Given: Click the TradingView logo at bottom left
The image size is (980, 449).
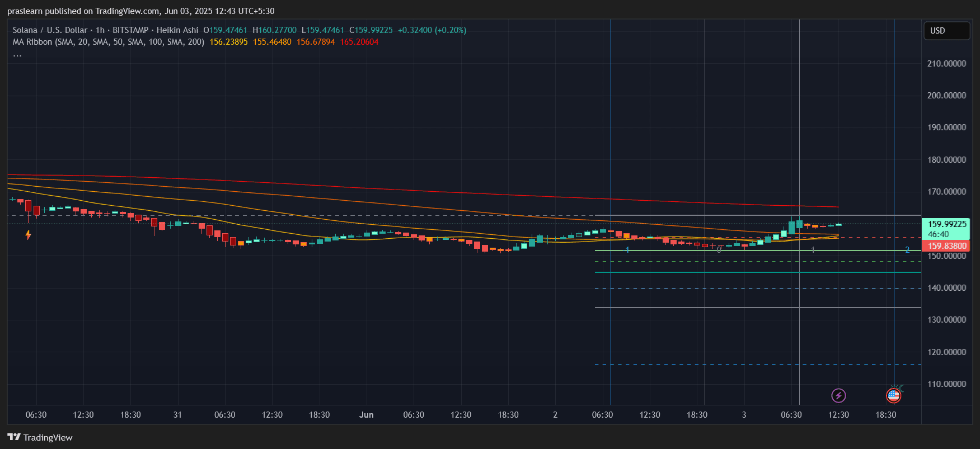Looking at the screenshot, I should (x=40, y=437).
